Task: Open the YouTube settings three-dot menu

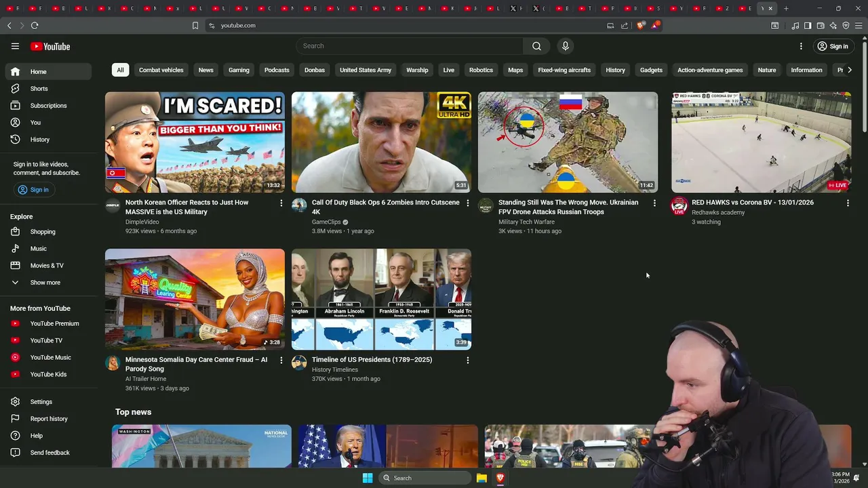Action: coord(801,46)
